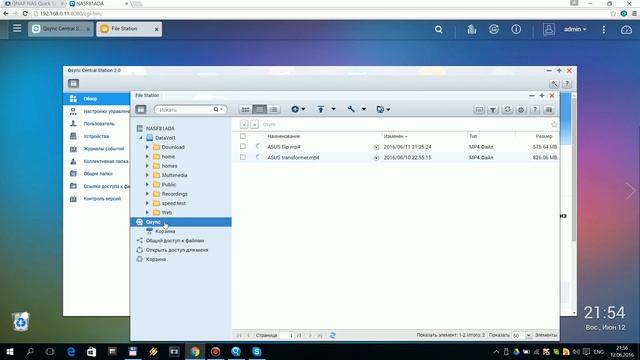Select Устройства in Qsync sidebar
This screenshot has height=360, width=640.
(96, 136)
